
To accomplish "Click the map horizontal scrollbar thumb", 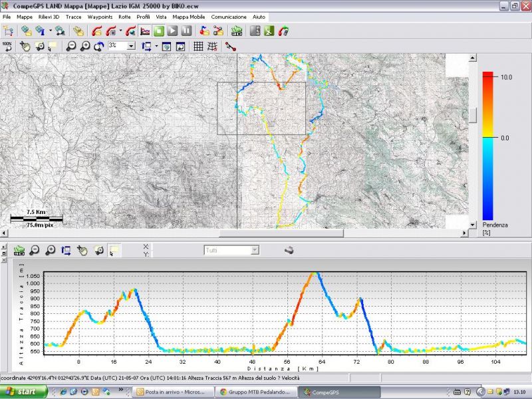I will pos(281,233).
